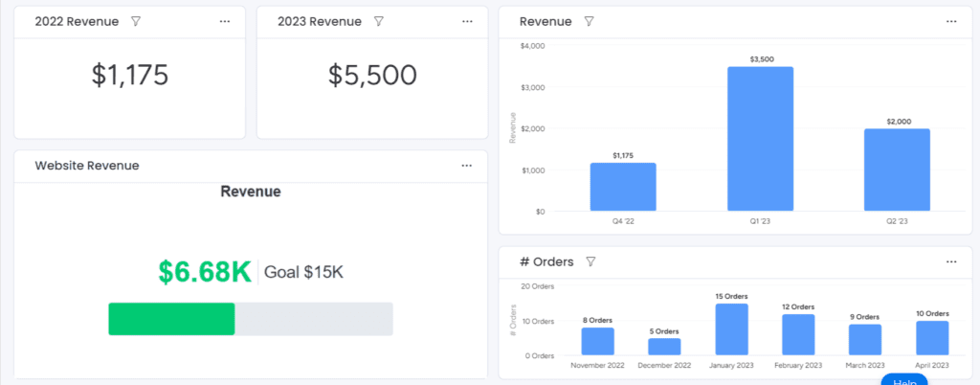Click the Website Revenue widget title

(87, 166)
